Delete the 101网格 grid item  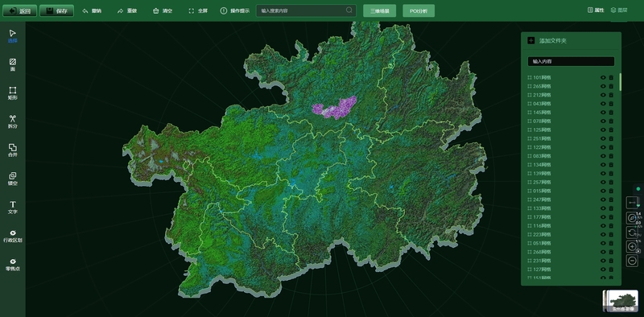(x=611, y=77)
